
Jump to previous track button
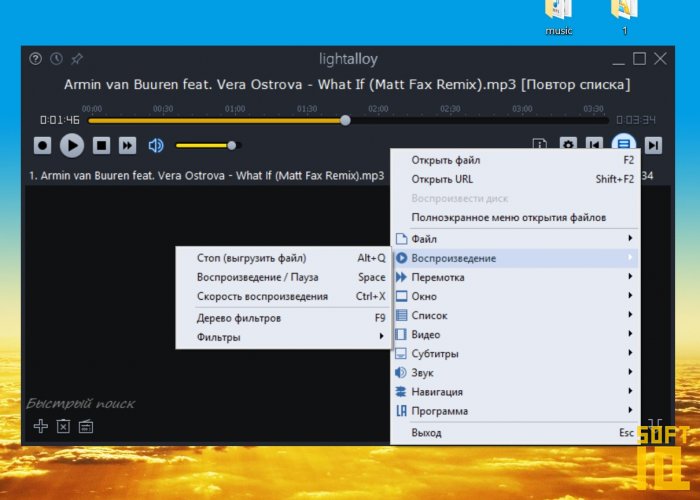pyautogui.click(x=595, y=143)
